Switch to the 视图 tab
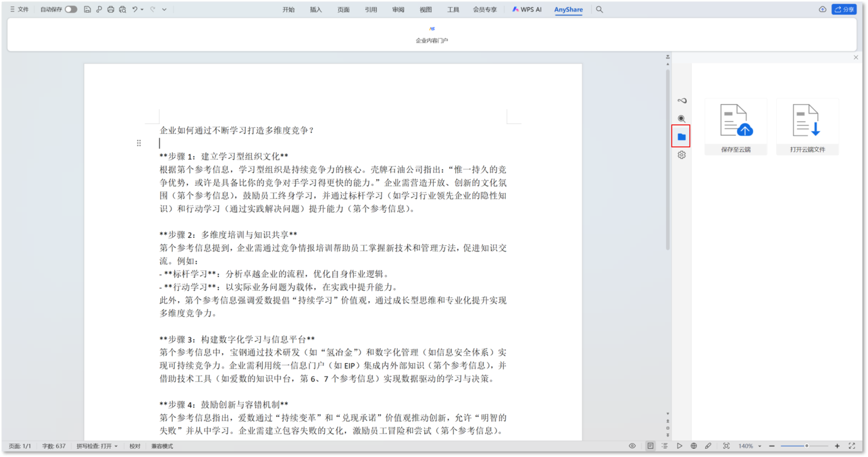 click(426, 9)
